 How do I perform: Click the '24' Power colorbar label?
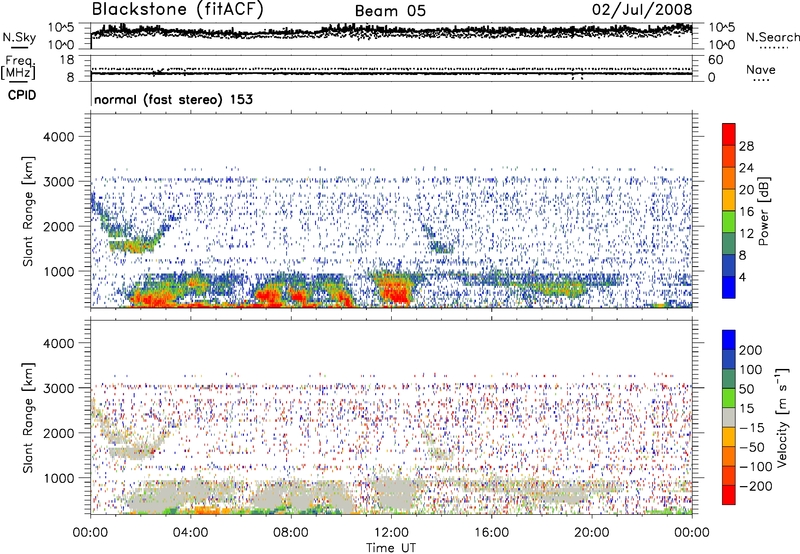pyautogui.click(x=746, y=168)
